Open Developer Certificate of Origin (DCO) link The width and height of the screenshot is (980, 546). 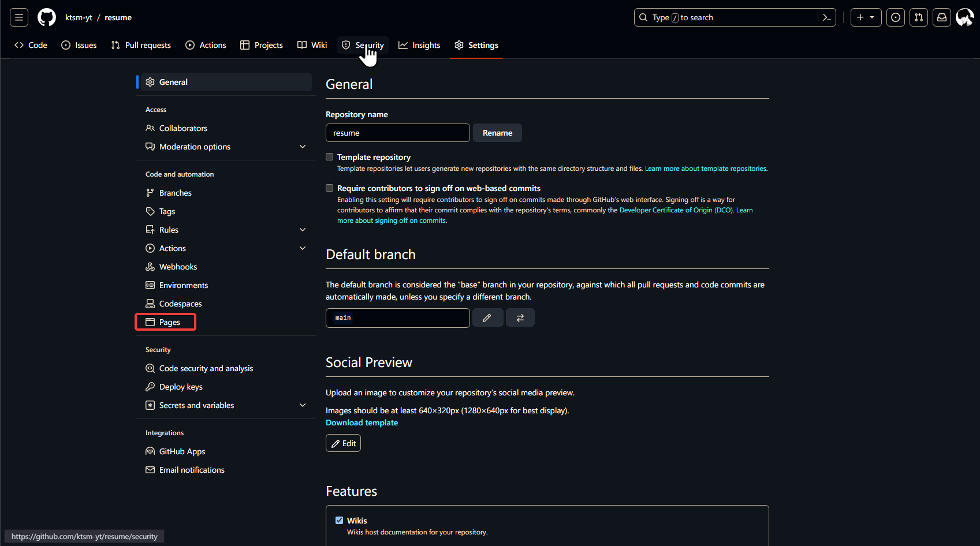(676, 210)
